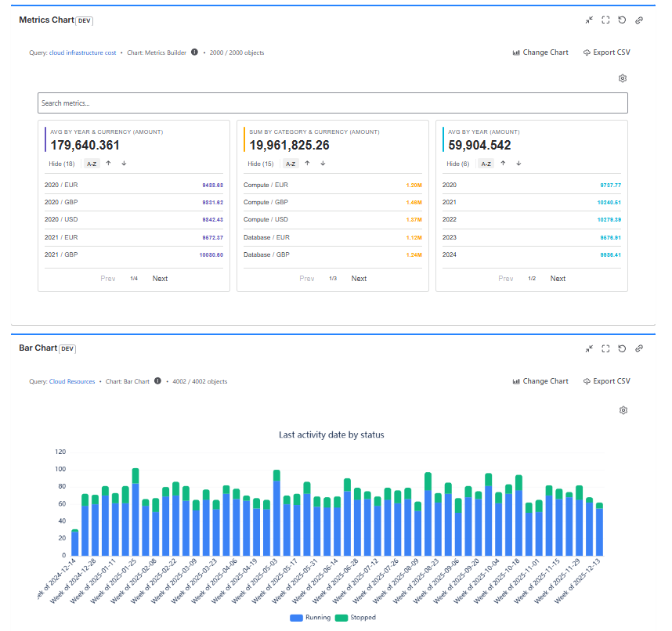The image size is (672, 631).
Task: Go to Next page in Avg by Year & Currency
Action: (x=160, y=279)
